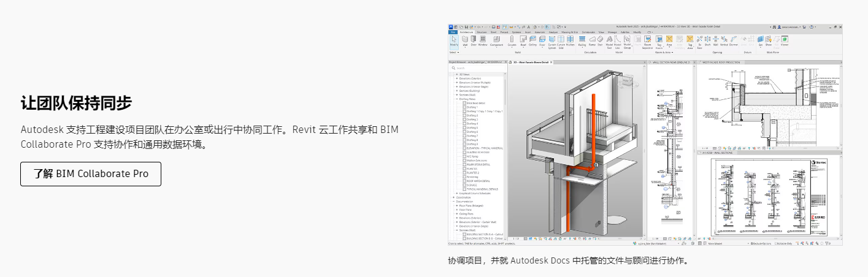This screenshot has width=868, height=277.
Task: Open the work plane Viewer
Action: pos(785,40)
